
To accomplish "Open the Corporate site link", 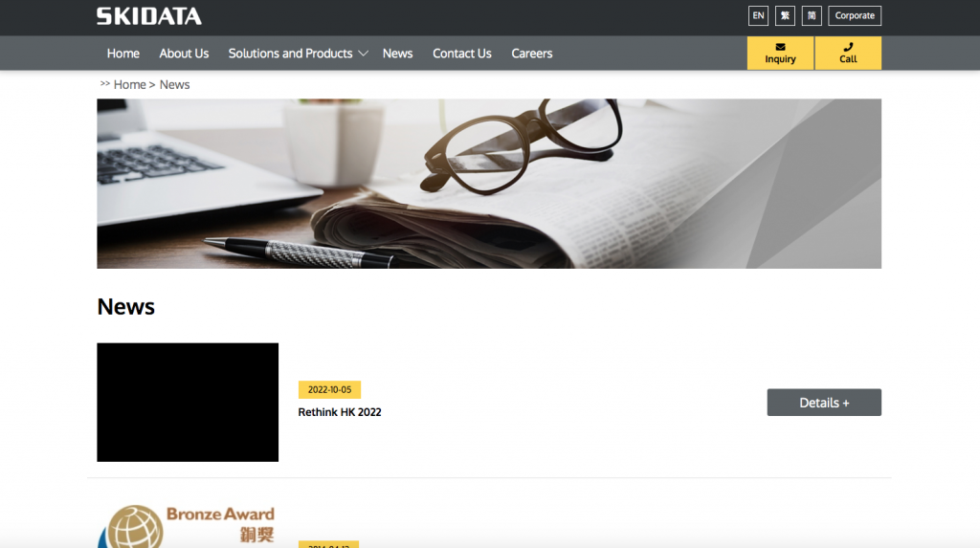I will coord(855,15).
